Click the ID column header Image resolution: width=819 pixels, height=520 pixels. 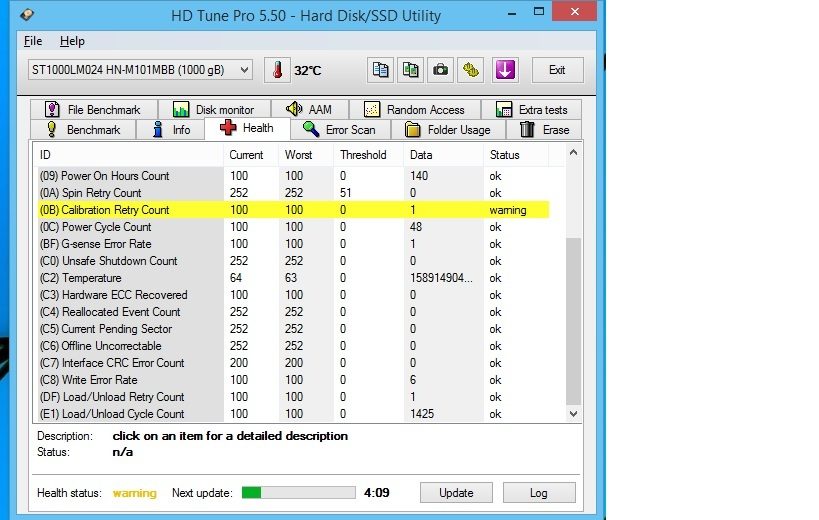coord(129,155)
